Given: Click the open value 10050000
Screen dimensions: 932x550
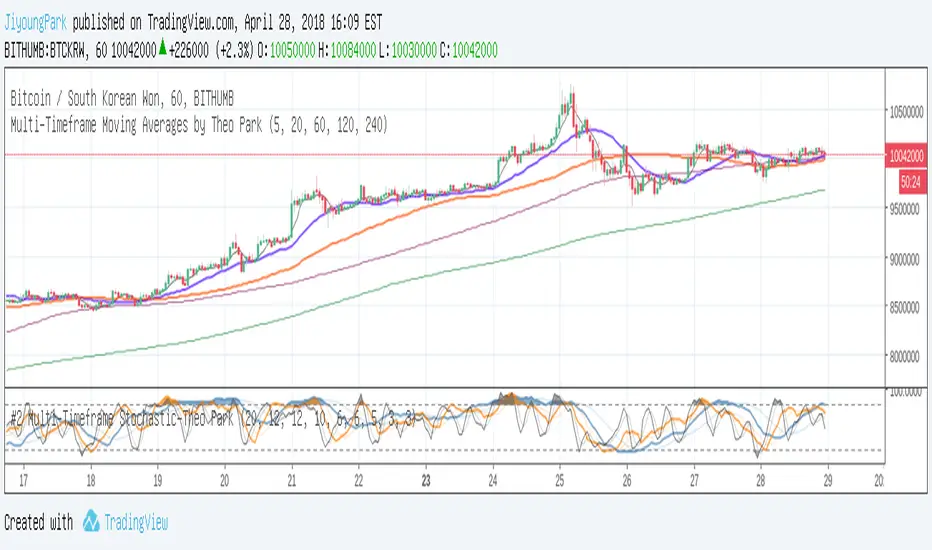Looking at the screenshot, I should (x=292, y=51).
